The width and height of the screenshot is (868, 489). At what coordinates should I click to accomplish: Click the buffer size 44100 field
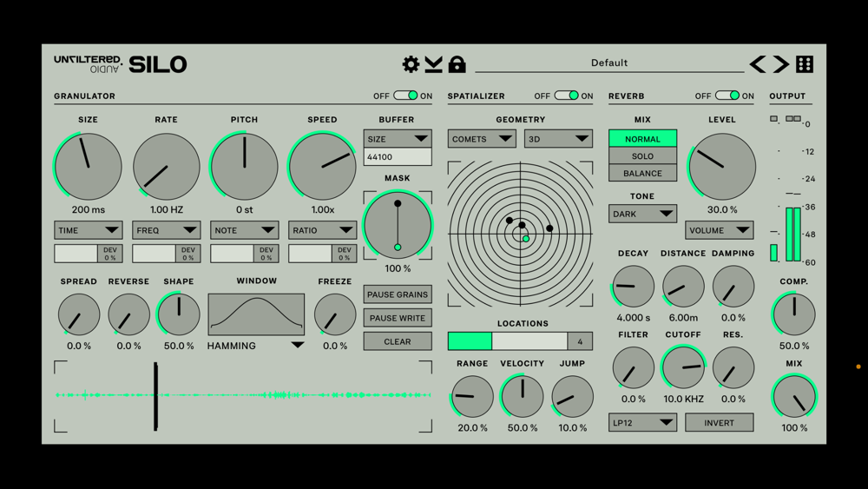point(398,156)
